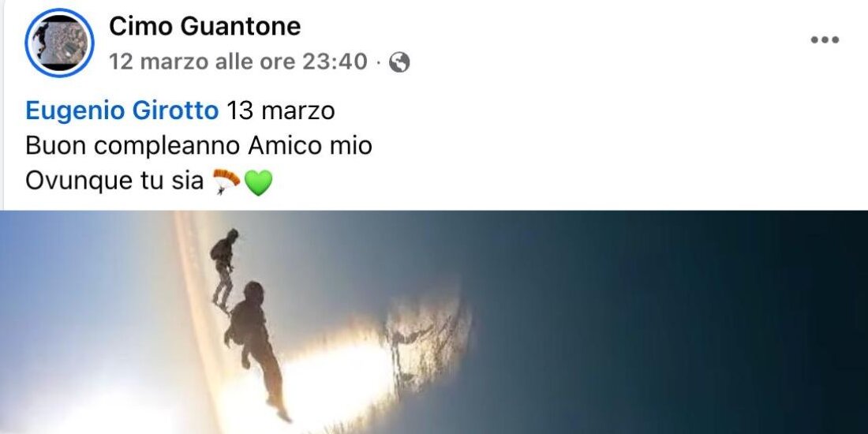Click the text Ovunque tu sia
This screenshot has height=434, width=868.
(114, 181)
